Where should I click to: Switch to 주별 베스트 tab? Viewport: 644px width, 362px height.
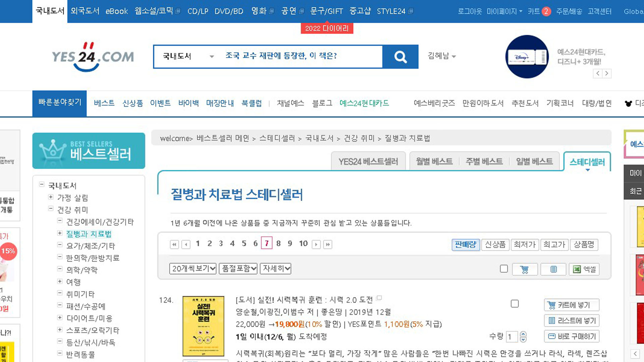484,162
